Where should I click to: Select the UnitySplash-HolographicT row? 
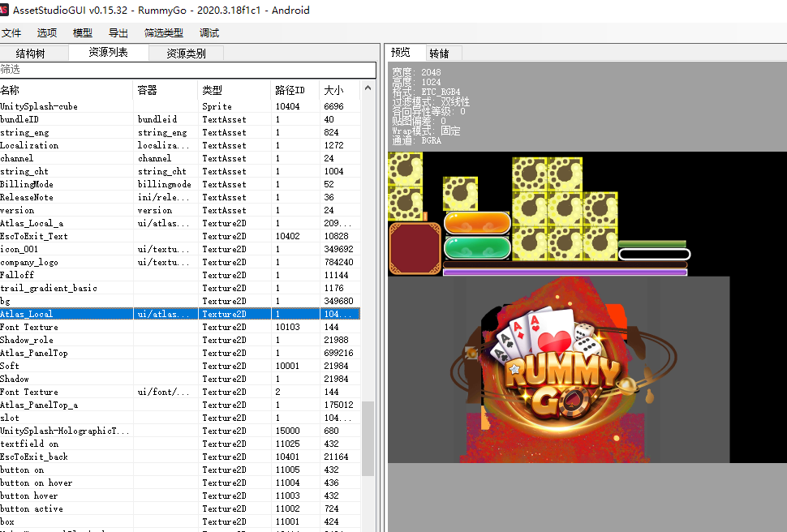pos(180,431)
